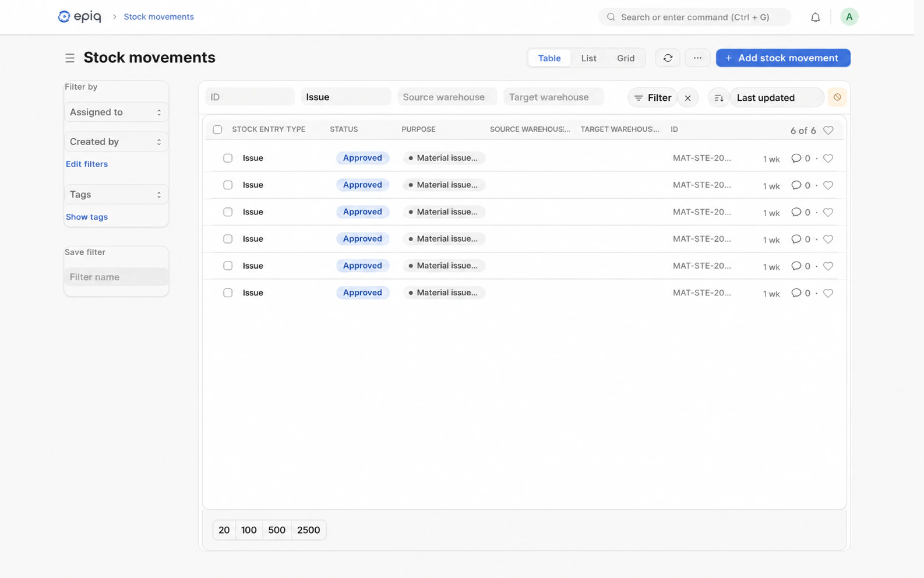Click Material issue tag in second row
This screenshot has height=578, width=924.
pyautogui.click(x=444, y=185)
